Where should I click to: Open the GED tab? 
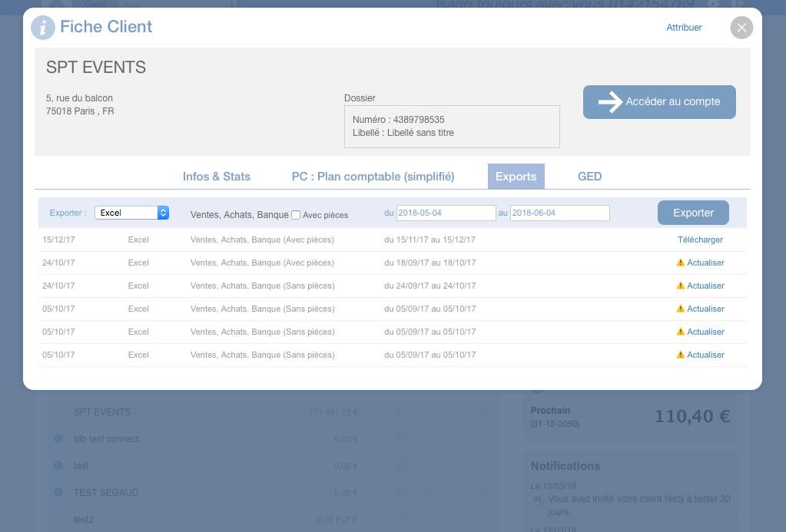589,177
